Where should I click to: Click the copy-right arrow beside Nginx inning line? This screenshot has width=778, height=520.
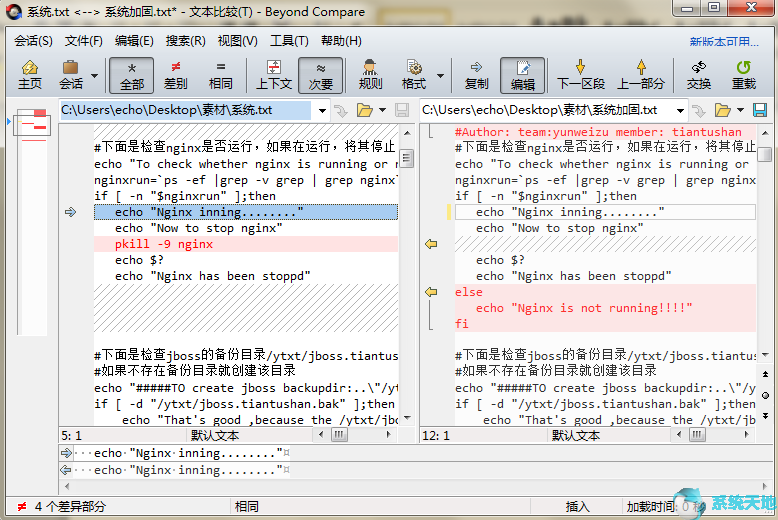click(70, 212)
